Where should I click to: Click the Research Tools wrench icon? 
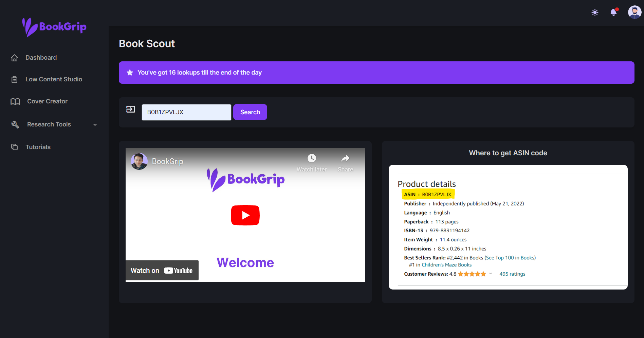tap(15, 124)
